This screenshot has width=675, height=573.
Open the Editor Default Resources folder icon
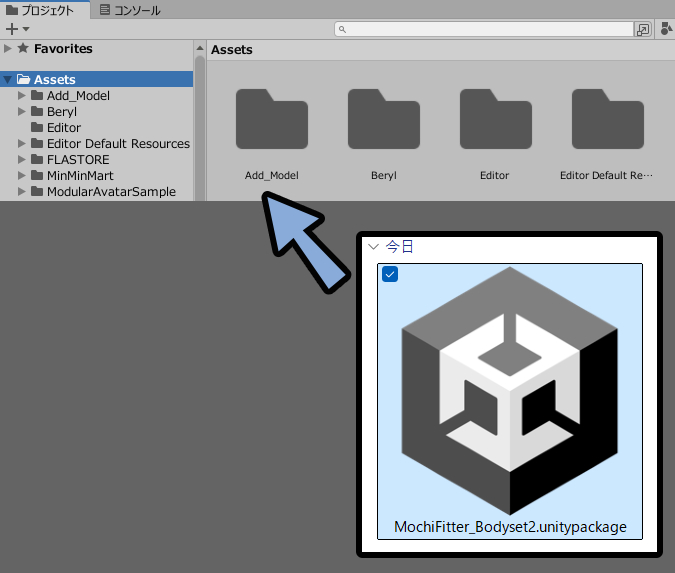tap(607, 119)
